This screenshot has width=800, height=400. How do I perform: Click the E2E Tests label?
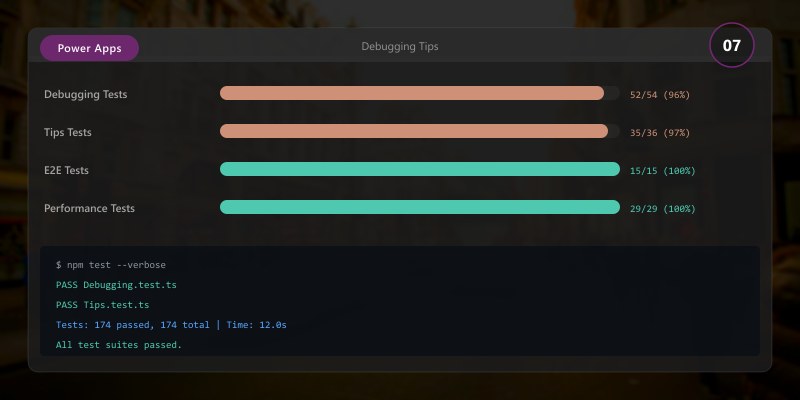[66, 170]
